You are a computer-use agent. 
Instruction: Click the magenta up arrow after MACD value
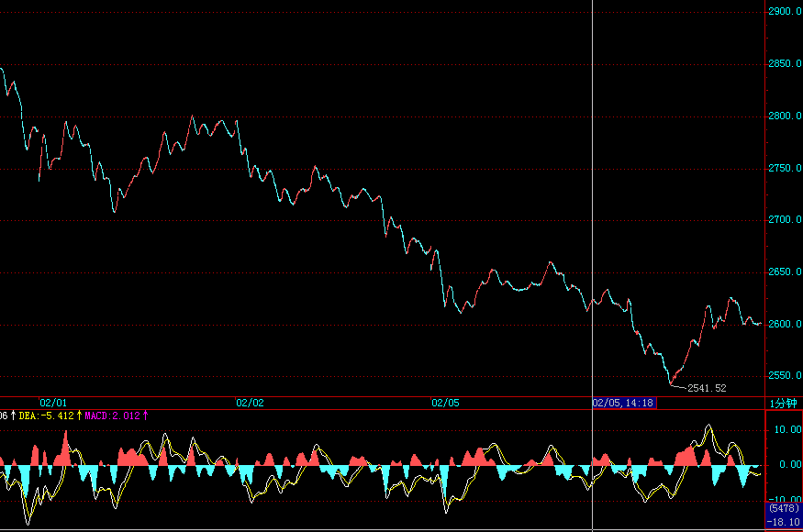[145, 416]
